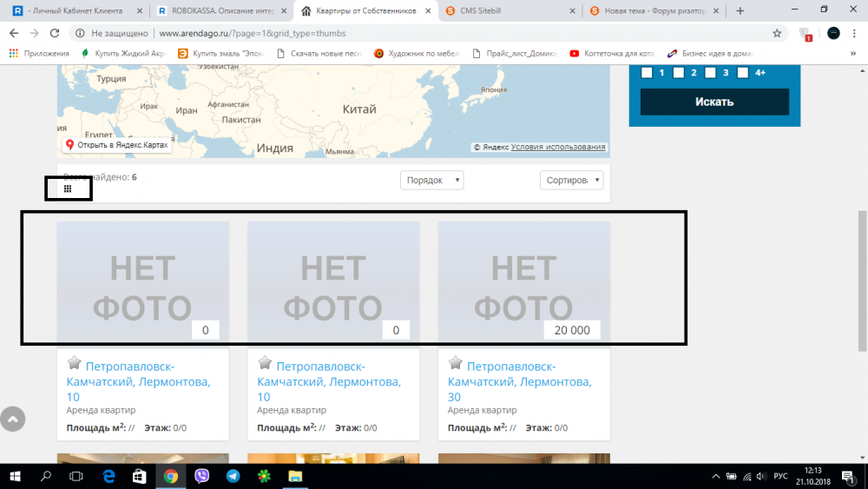868x489 pixels.
Task: Tick the 4+ rooms checkbox
Action: tap(742, 73)
